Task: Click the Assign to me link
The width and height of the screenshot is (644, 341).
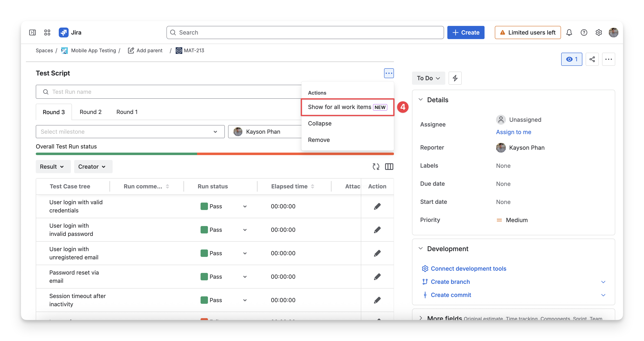Action: [x=514, y=132]
